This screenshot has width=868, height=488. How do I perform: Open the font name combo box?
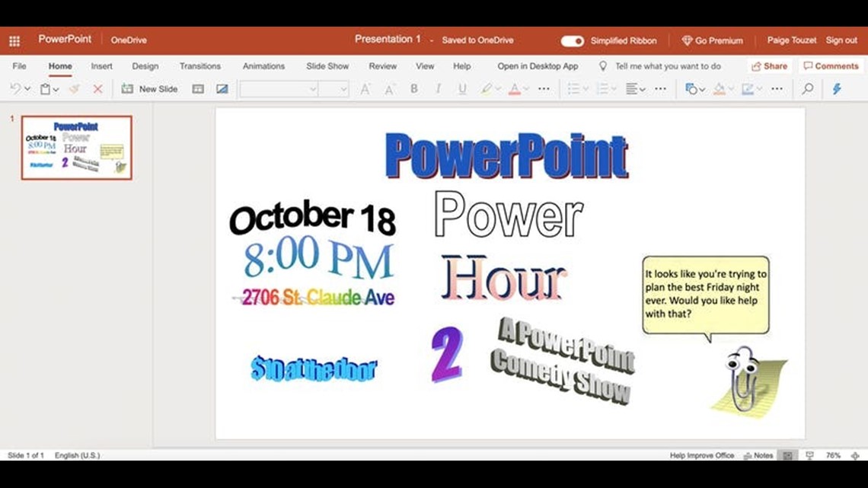(x=279, y=89)
